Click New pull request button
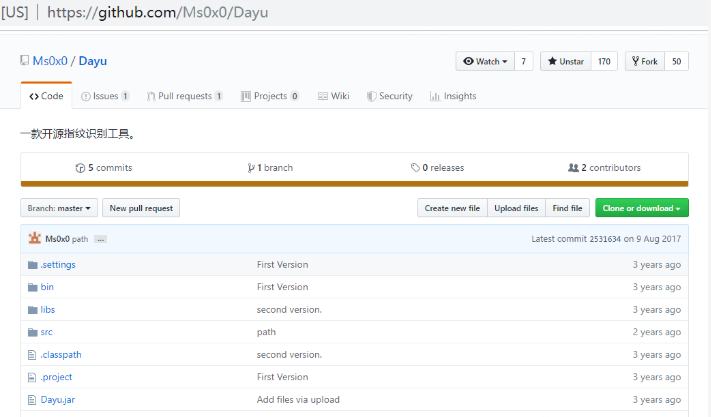711x417 pixels. pos(141,208)
